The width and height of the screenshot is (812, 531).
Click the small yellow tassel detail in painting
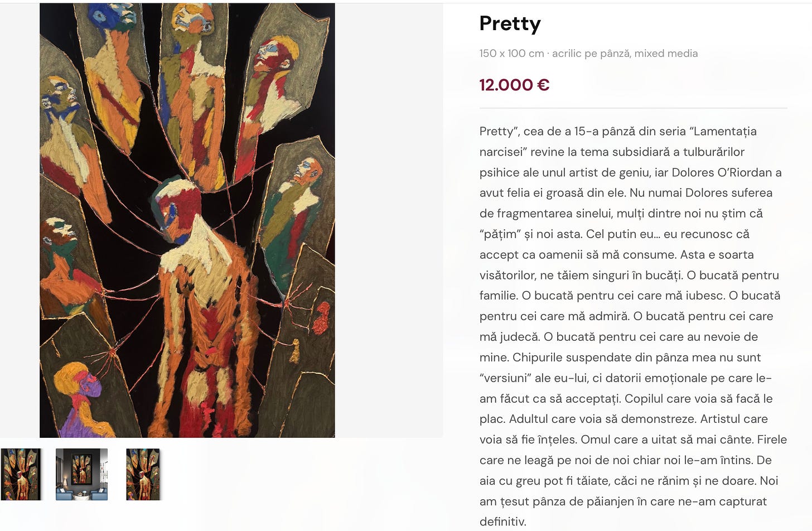(x=295, y=350)
